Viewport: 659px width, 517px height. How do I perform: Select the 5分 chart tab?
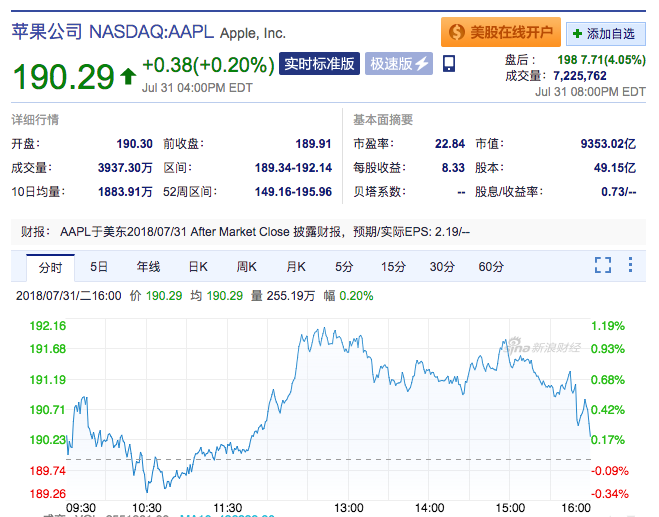point(344,266)
